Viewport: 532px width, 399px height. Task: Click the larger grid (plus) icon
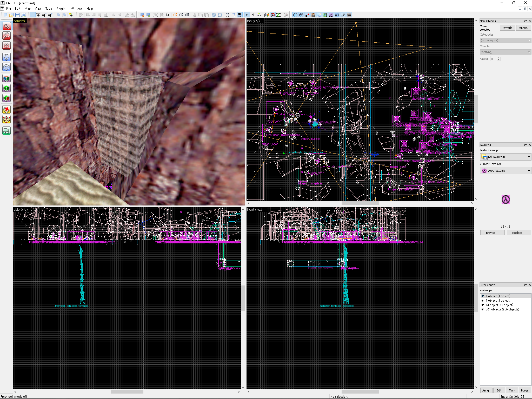point(50,15)
